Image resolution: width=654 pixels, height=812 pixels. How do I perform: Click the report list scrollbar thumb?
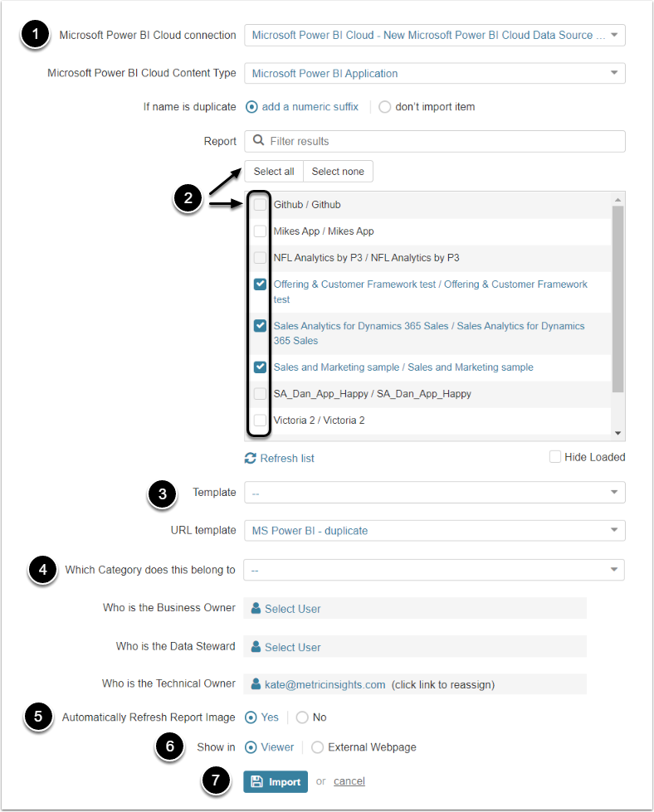pos(617,299)
